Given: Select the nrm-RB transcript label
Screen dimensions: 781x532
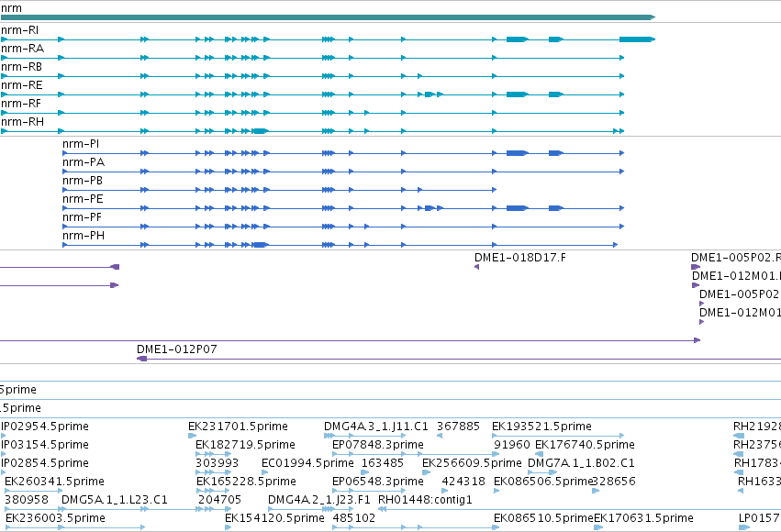Looking at the screenshot, I should [21, 67].
